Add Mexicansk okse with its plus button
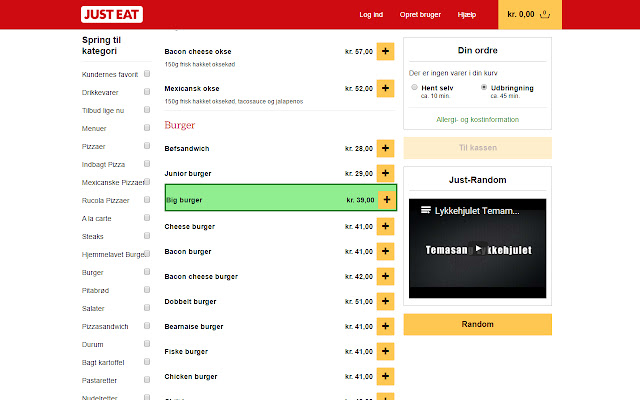The width and height of the screenshot is (640, 400). coord(385,88)
